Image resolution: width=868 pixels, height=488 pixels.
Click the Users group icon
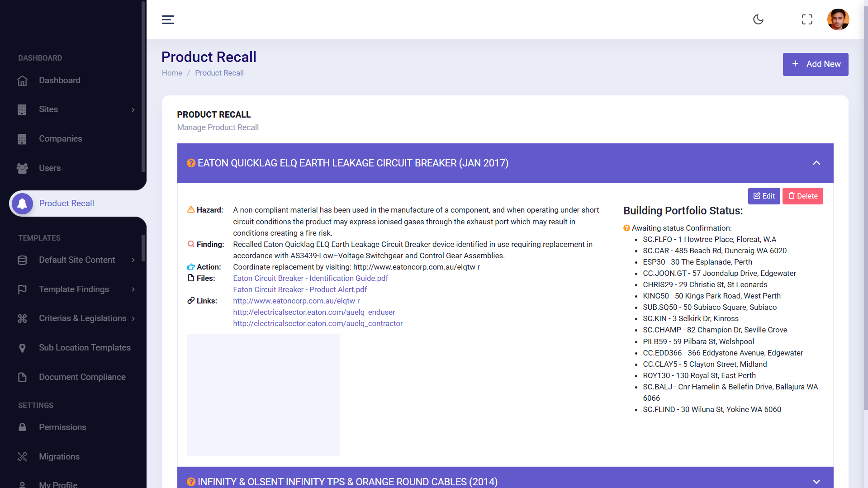click(x=22, y=168)
